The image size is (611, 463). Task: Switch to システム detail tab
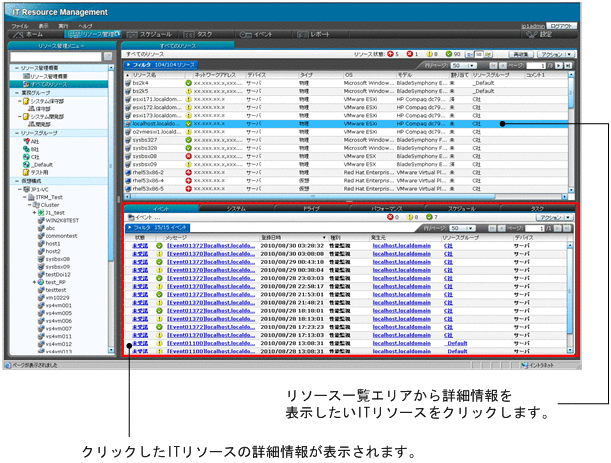(237, 209)
